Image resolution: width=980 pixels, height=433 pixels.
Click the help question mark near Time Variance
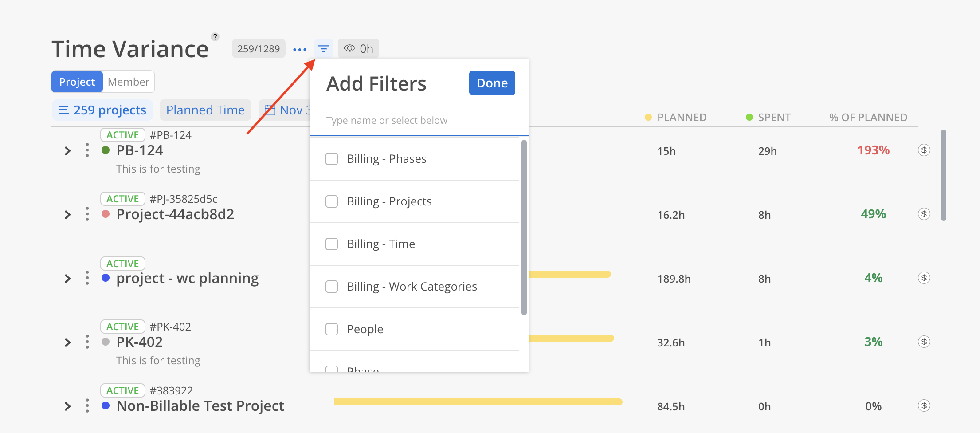pyautogui.click(x=215, y=37)
